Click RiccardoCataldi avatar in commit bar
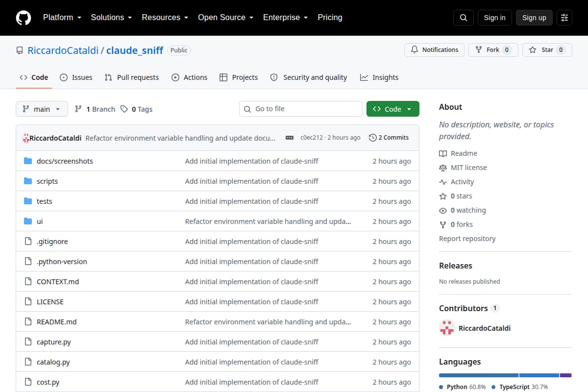 click(26, 138)
